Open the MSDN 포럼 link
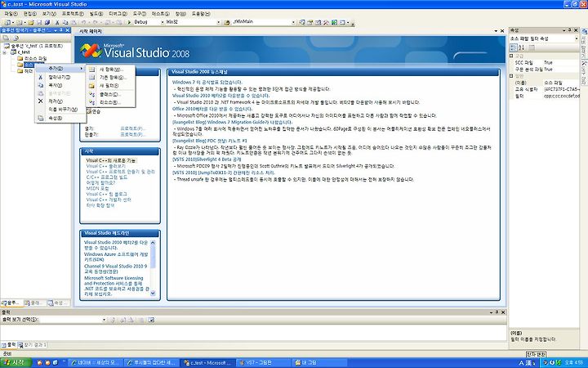 tap(97, 189)
